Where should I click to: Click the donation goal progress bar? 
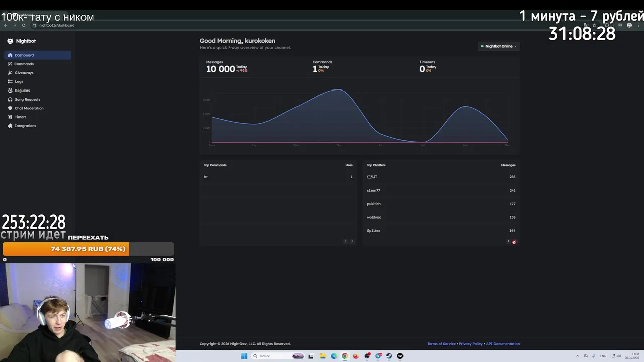(x=88, y=249)
